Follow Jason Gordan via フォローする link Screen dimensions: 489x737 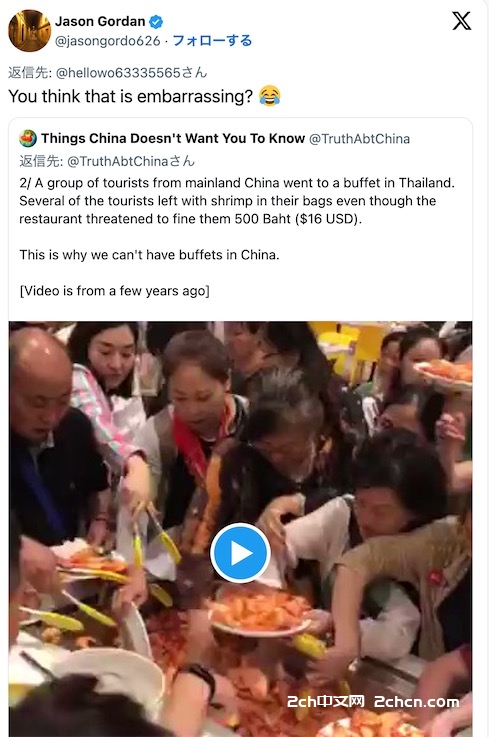coord(212,41)
